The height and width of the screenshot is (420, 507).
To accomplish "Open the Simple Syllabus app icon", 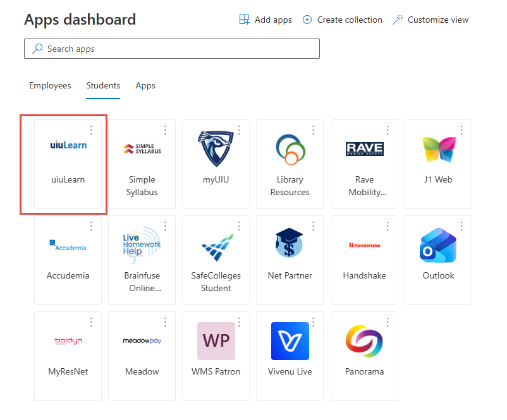I will click(x=142, y=148).
